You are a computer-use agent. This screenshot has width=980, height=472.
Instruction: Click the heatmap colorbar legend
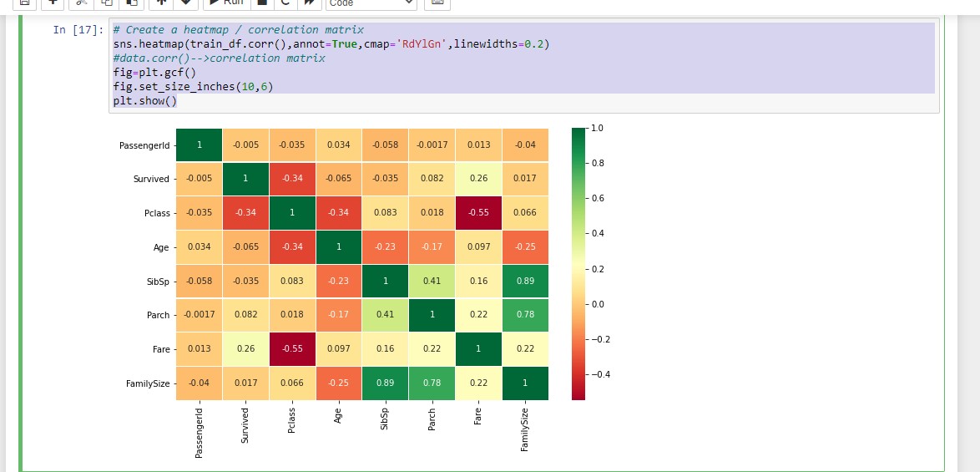click(x=578, y=263)
